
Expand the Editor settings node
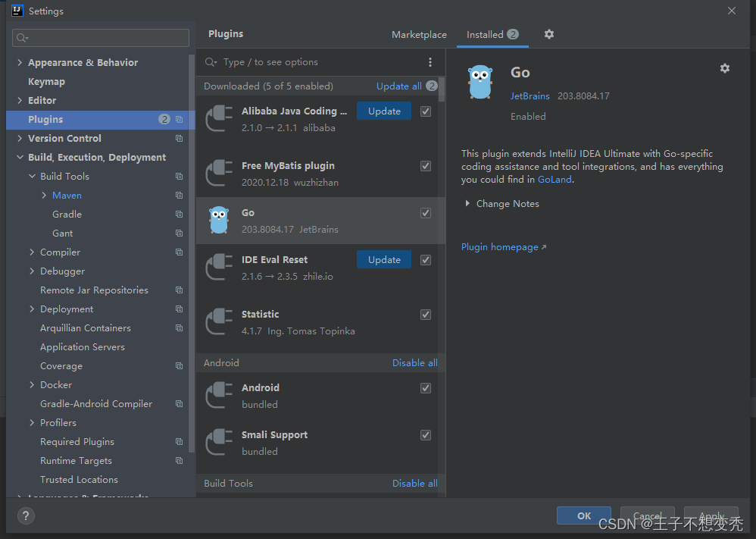[20, 100]
